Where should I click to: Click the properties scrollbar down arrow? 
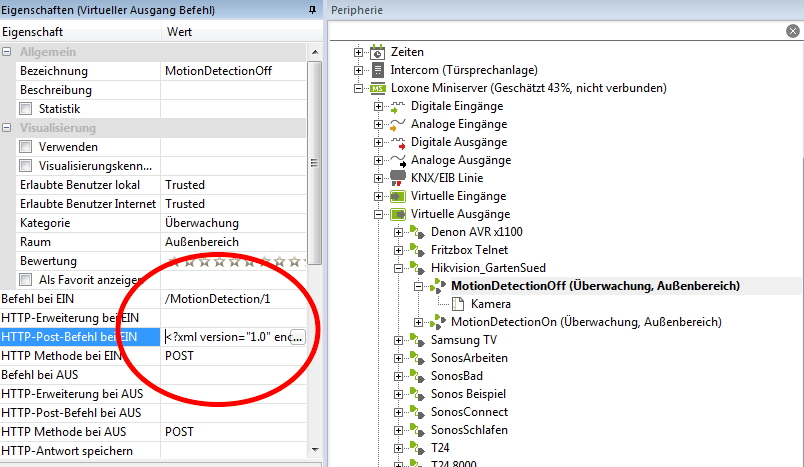(315, 450)
